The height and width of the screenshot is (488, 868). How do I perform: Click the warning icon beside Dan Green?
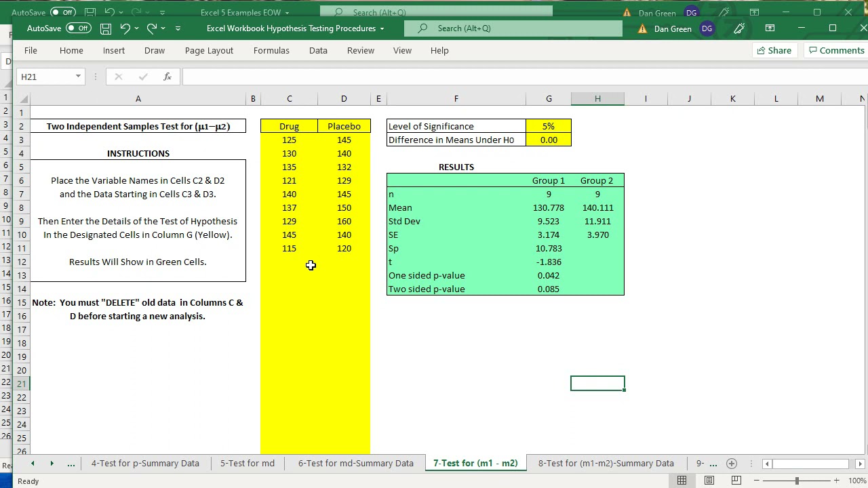pyautogui.click(x=642, y=28)
